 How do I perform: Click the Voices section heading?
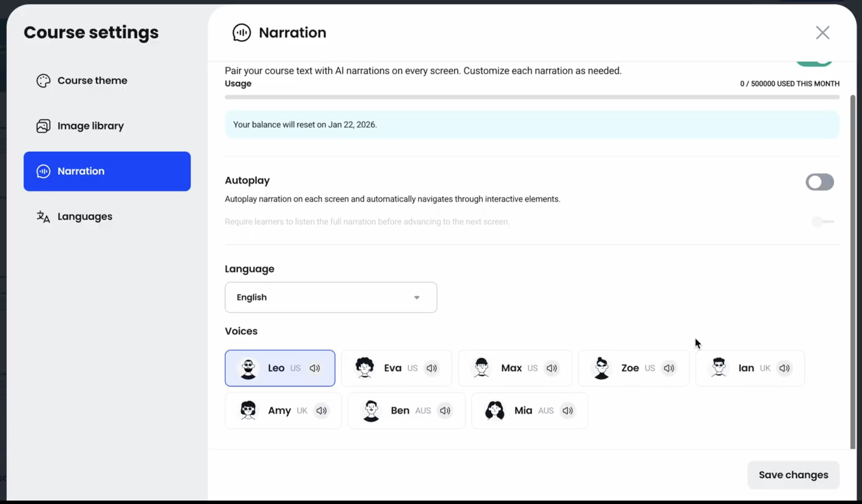tap(241, 331)
